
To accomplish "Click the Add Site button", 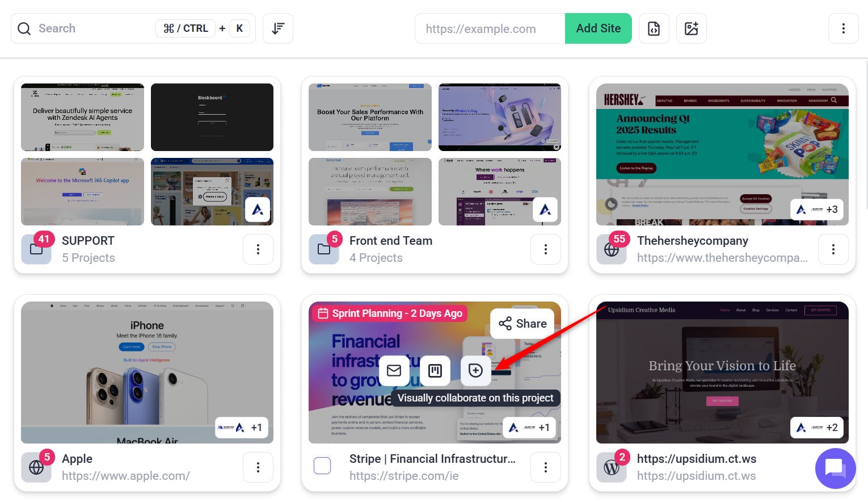I will 598,28.
